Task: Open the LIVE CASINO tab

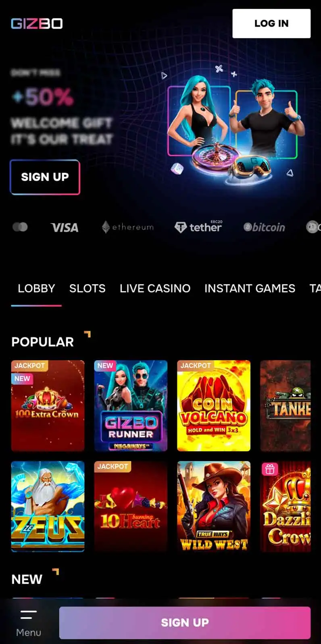Action: click(x=155, y=289)
